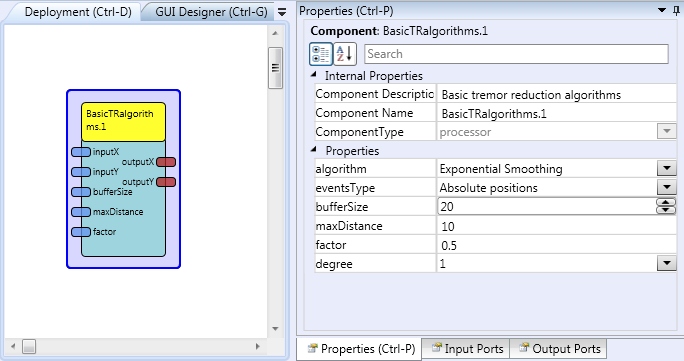Click canvas vertical scrollbar down arrow

[x=275, y=329]
